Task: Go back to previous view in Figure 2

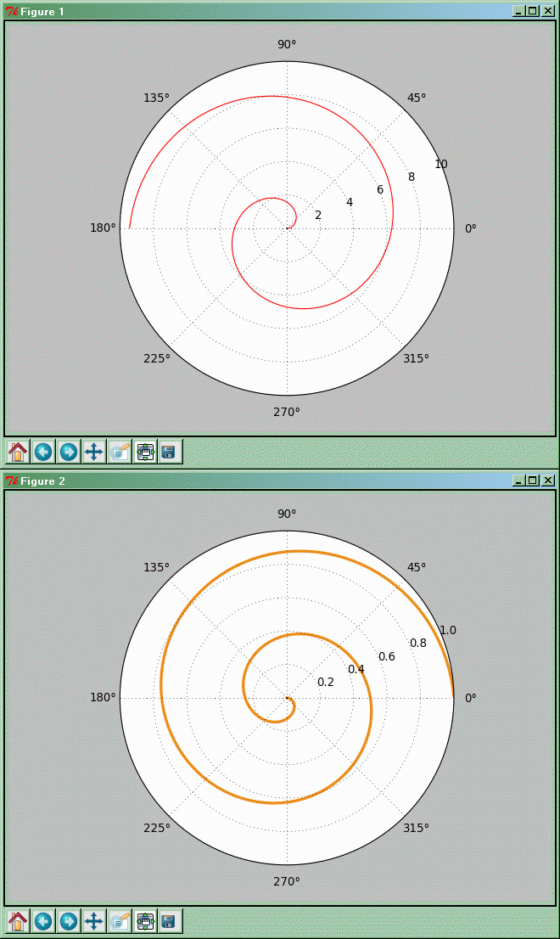Action: (43, 921)
